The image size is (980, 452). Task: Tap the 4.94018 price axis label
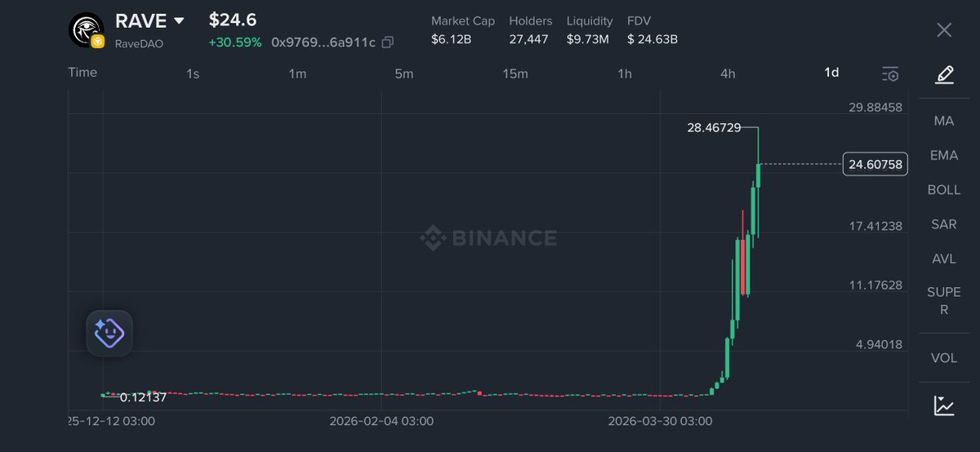tap(879, 344)
